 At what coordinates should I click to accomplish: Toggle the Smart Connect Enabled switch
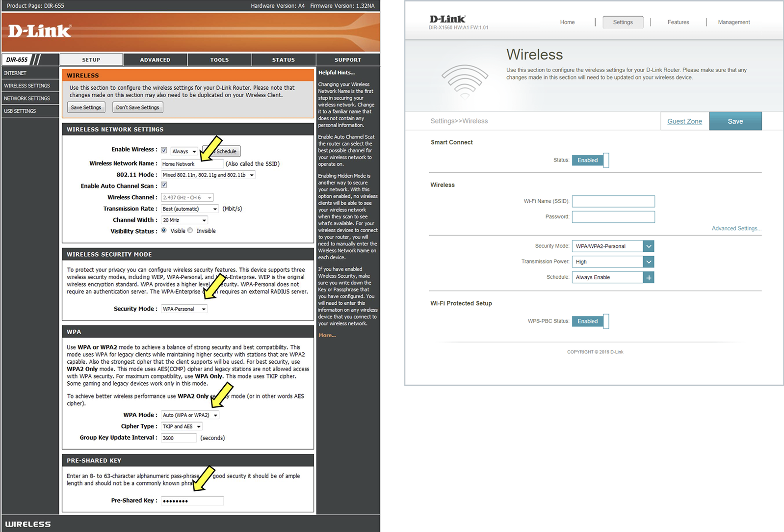pyautogui.click(x=590, y=160)
